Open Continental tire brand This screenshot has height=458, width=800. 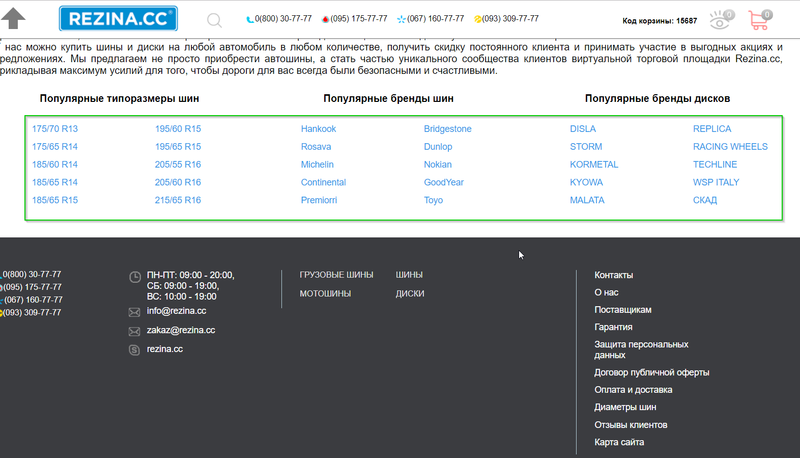pyautogui.click(x=323, y=183)
